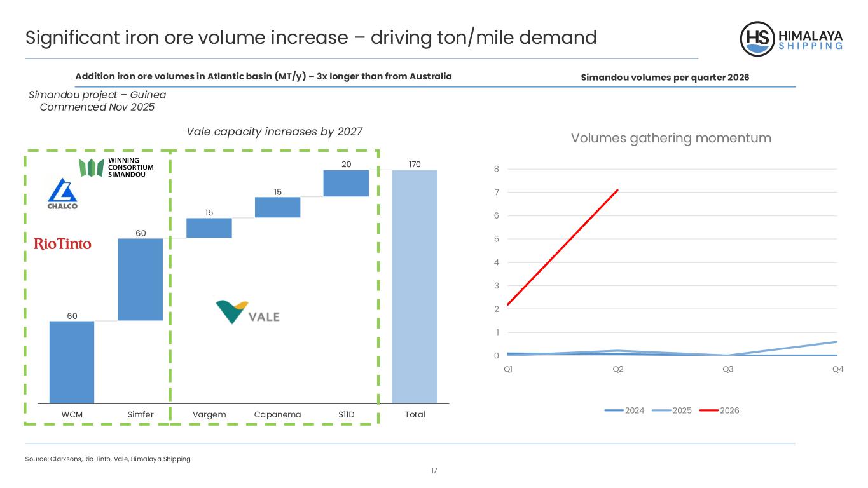Viewport: 868px width, 488px height.
Task: Click the 'Vale capacity increases by 2027' caption
Action: (275, 132)
